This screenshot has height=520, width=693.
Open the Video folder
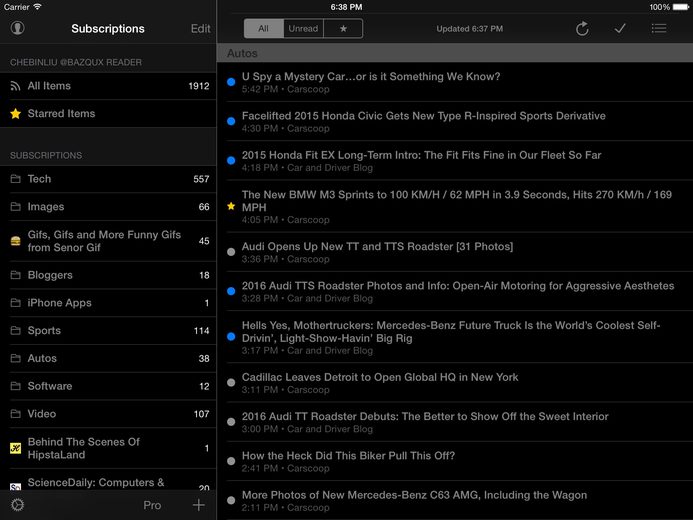108,414
